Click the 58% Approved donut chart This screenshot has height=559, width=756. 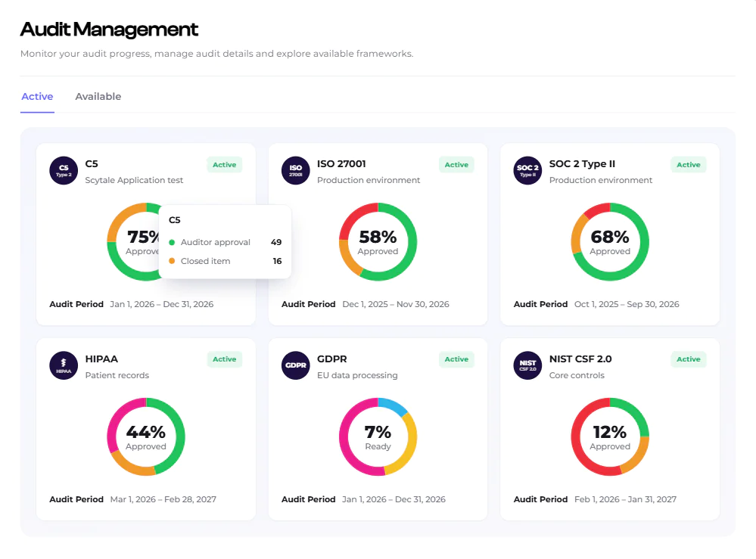pyautogui.click(x=378, y=242)
